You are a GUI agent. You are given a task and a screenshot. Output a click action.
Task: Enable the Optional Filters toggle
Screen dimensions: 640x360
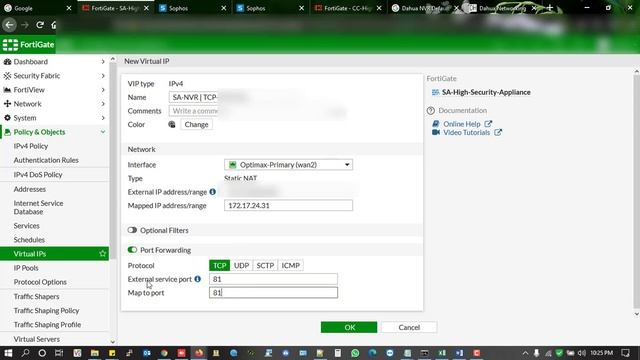coord(132,230)
